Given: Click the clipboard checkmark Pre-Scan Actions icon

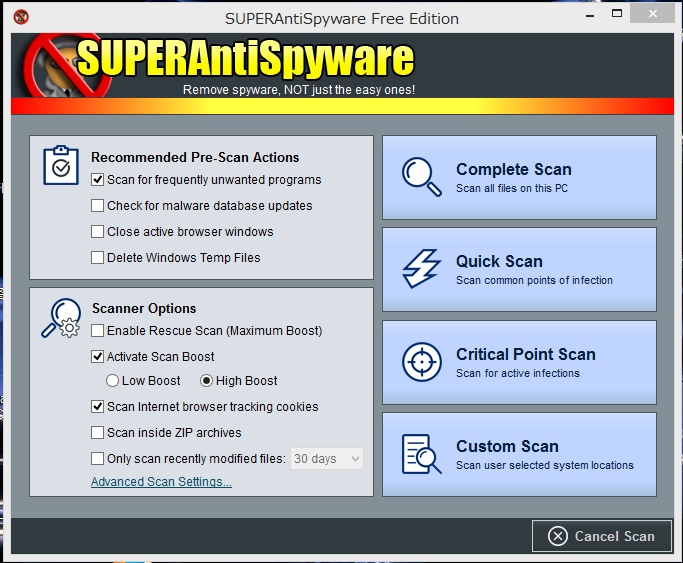Looking at the screenshot, I should coord(61,165).
